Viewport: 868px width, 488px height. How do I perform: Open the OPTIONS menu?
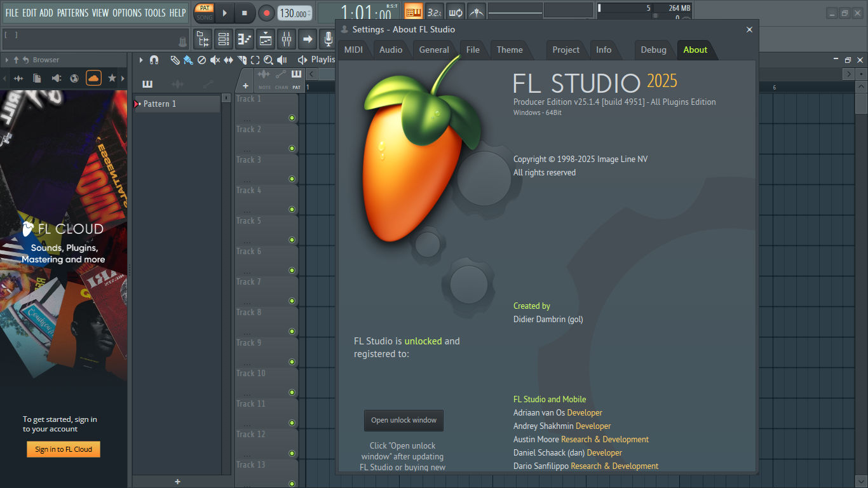[x=127, y=13]
